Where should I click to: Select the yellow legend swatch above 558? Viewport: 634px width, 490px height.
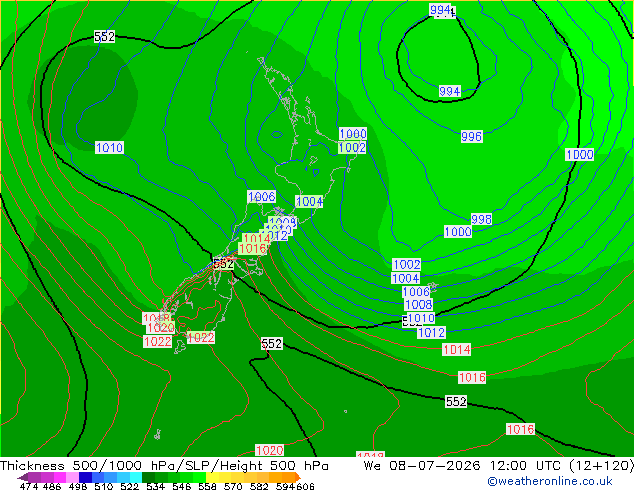[213, 477]
